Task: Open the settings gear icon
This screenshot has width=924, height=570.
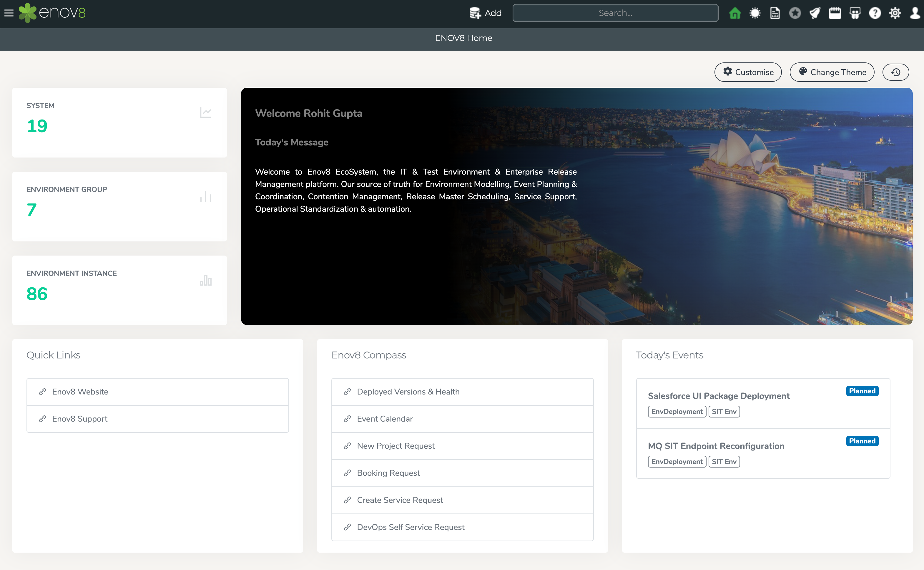Action: click(x=895, y=13)
